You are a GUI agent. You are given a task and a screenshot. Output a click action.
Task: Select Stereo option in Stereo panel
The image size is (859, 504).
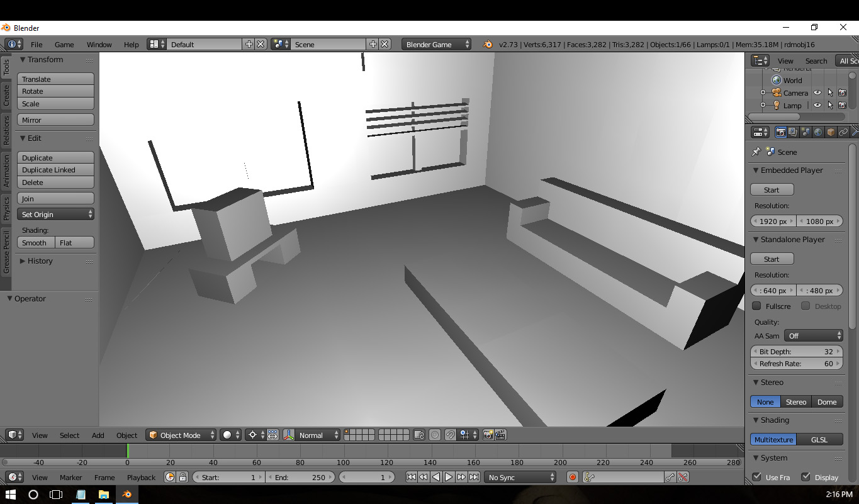[x=796, y=401]
